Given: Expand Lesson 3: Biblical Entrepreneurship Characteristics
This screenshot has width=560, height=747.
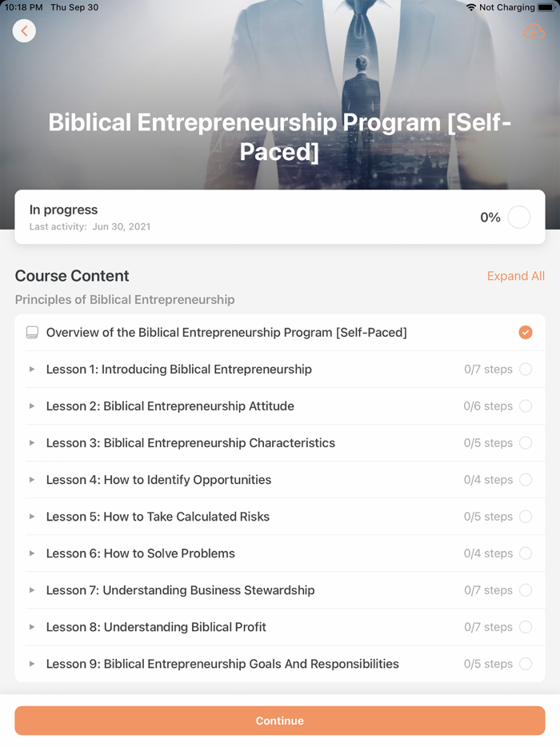Looking at the screenshot, I should point(32,442).
